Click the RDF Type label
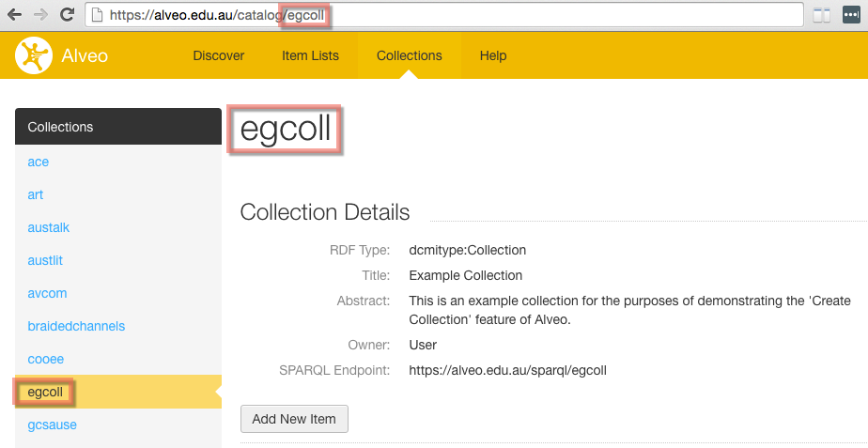This screenshot has width=868, height=448. click(360, 250)
